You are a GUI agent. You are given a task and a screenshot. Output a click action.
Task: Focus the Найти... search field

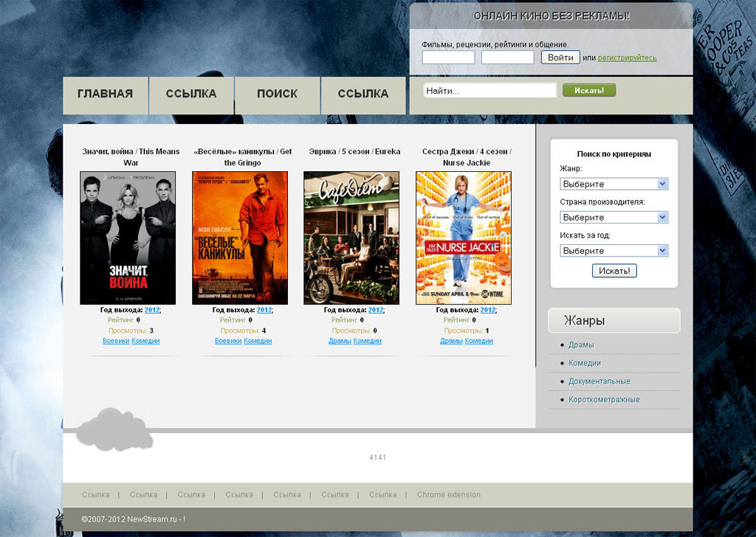tap(489, 91)
